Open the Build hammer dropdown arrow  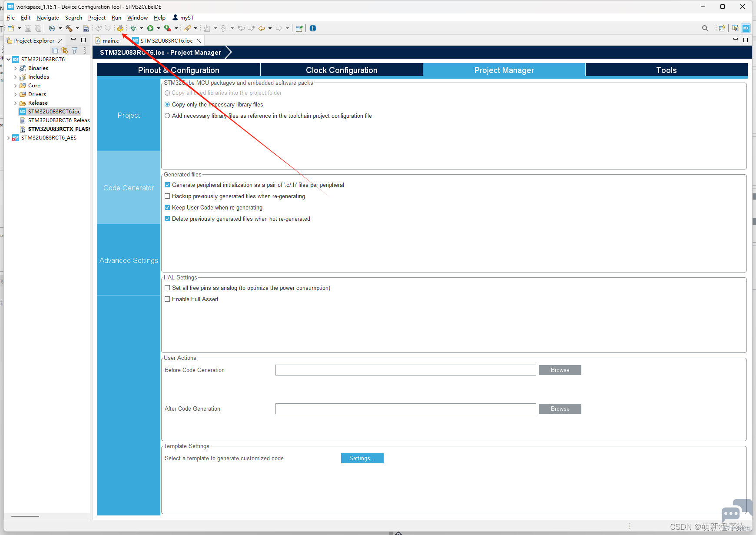click(77, 28)
